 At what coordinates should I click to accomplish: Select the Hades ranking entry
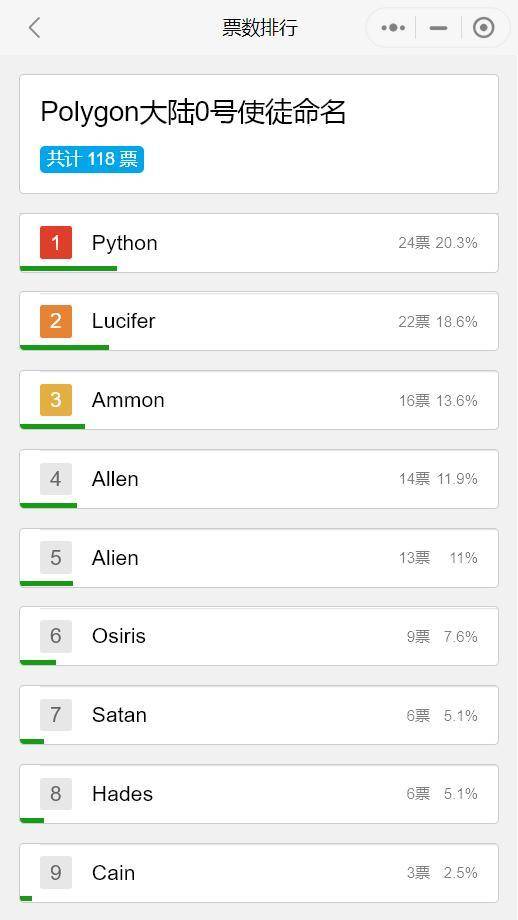[259, 794]
